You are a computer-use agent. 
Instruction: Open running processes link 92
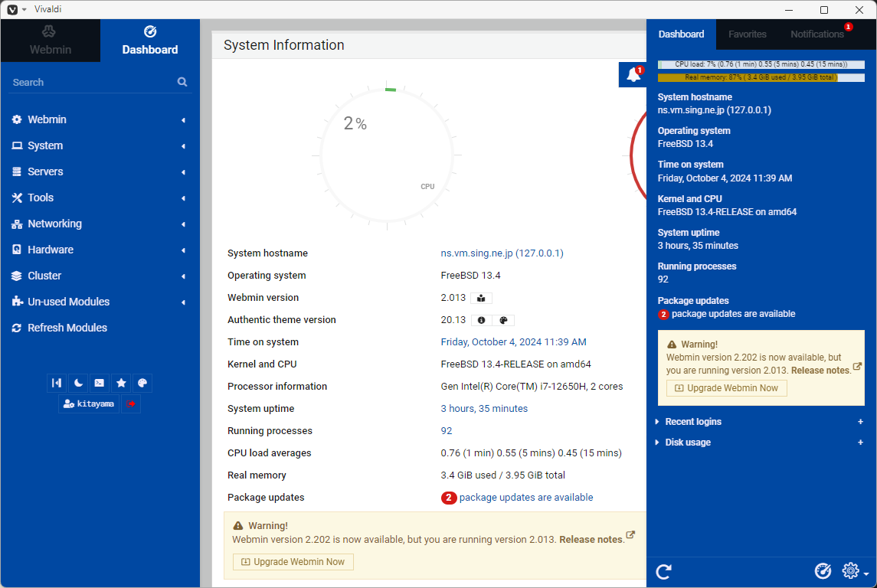(x=447, y=431)
